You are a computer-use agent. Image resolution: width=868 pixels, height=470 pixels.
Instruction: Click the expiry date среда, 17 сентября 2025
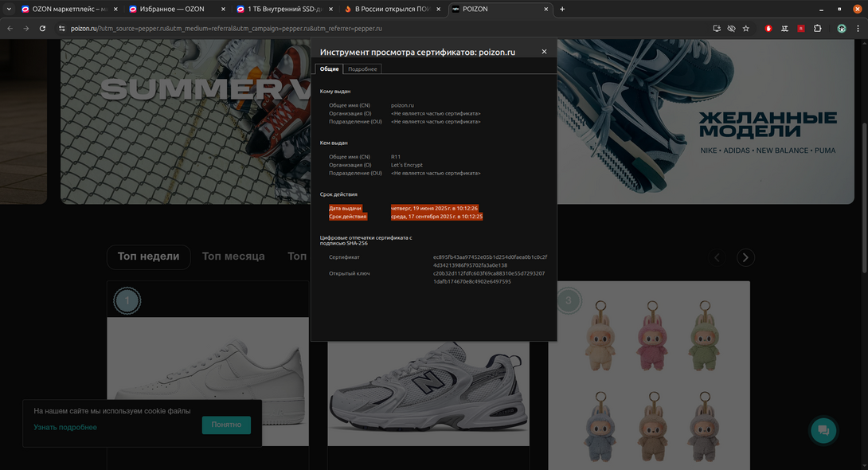(x=436, y=217)
